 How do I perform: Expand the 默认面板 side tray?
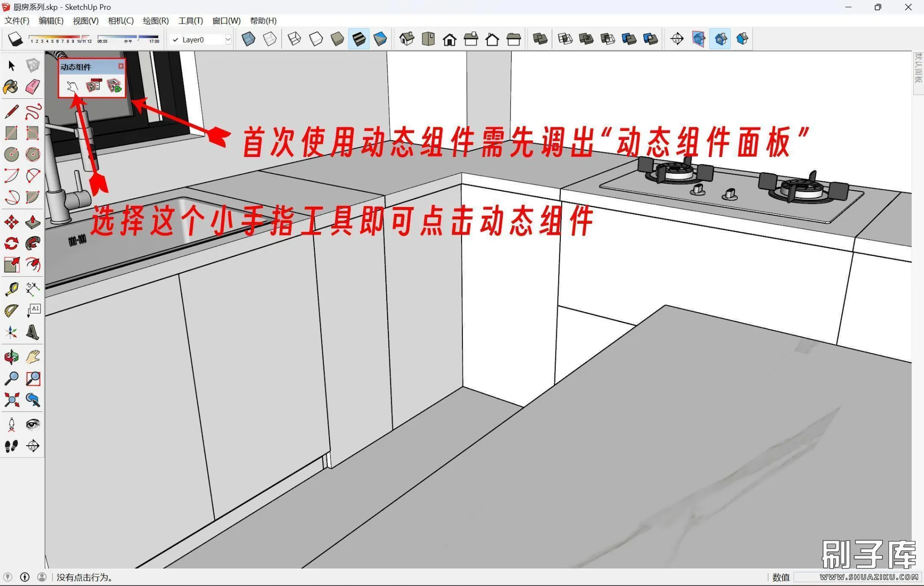(x=918, y=68)
